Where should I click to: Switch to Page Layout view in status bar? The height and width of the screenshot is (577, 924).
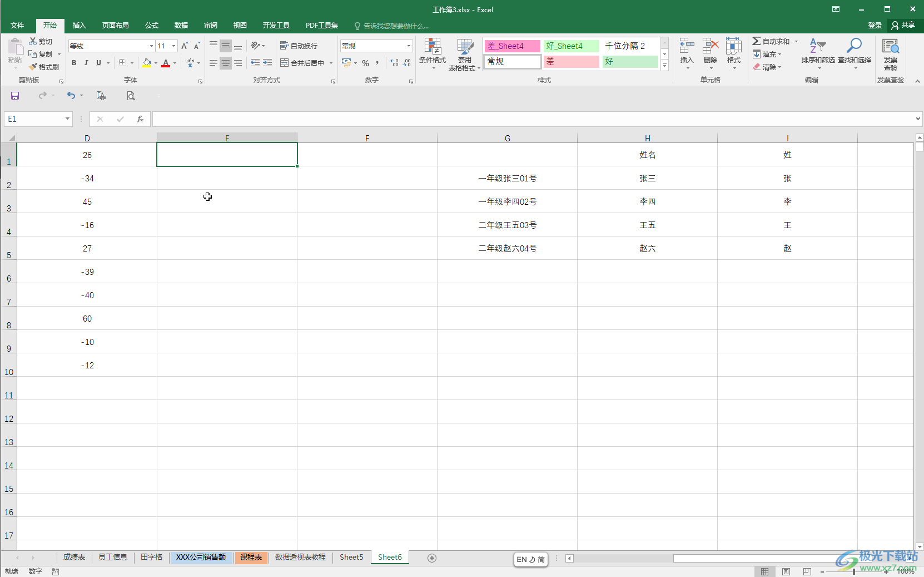click(786, 571)
